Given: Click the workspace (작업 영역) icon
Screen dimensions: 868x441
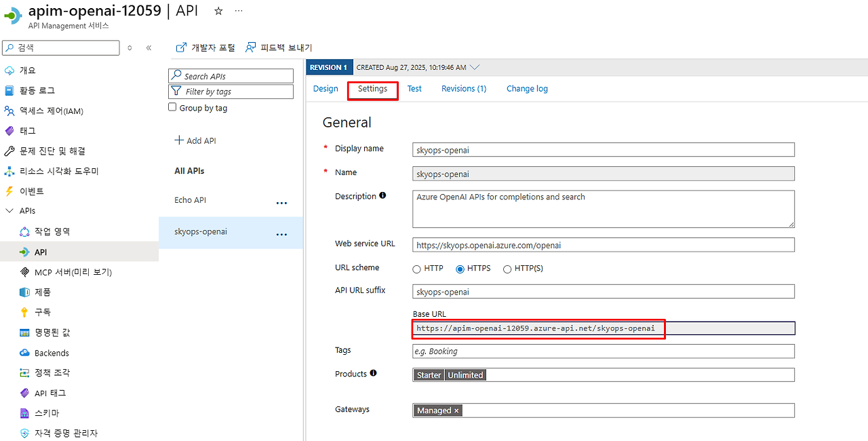Looking at the screenshot, I should 24,231.
